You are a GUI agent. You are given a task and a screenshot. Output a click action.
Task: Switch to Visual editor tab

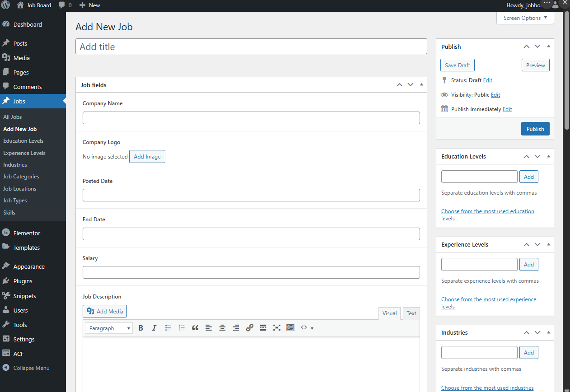pyautogui.click(x=389, y=313)
